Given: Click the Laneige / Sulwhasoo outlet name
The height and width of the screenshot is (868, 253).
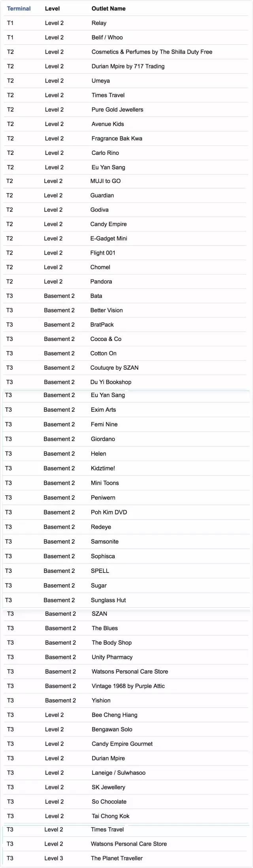Looking at the screenshot, I should click(119, 772).
